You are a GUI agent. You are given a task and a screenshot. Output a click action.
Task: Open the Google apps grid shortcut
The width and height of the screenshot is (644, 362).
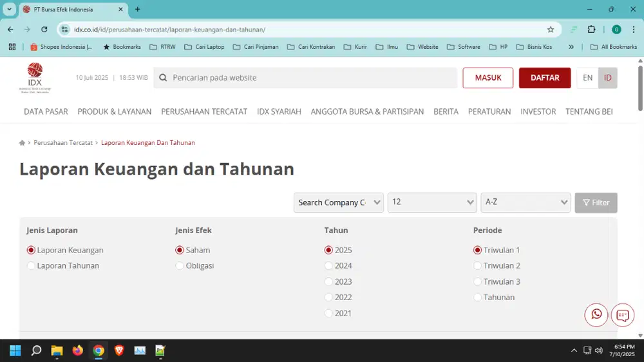coord(12,47)
